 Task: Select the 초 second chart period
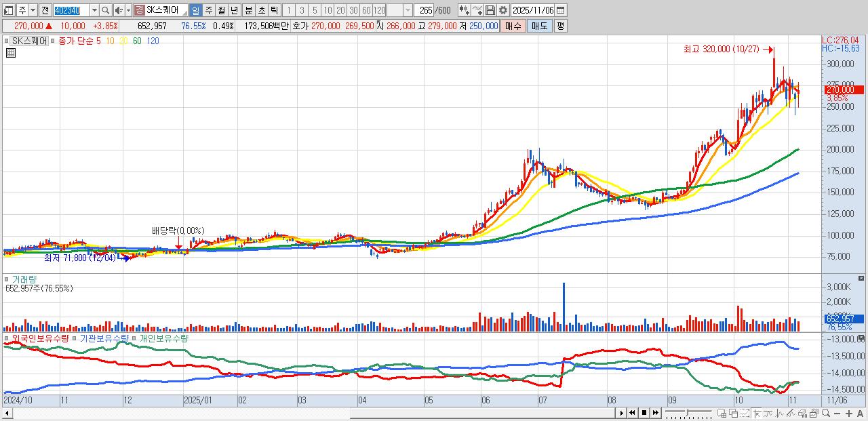[261, 10]
